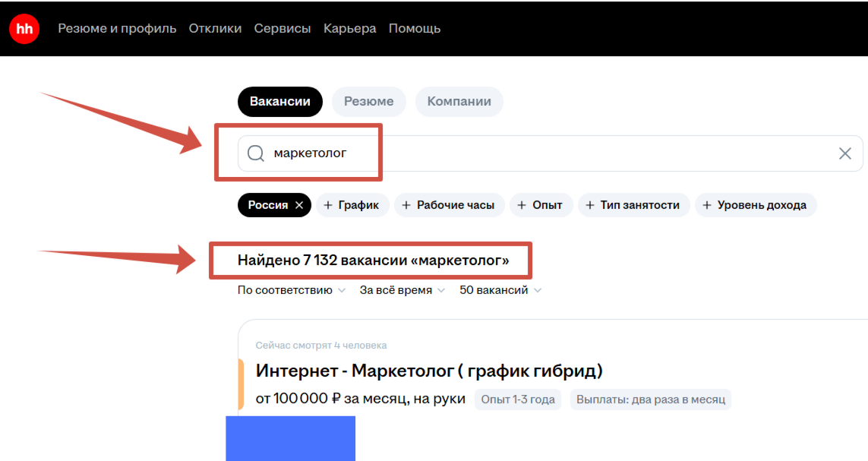Select the Вакансии tab
This screenshot has width=868, height=461.
tap(279, 102)
